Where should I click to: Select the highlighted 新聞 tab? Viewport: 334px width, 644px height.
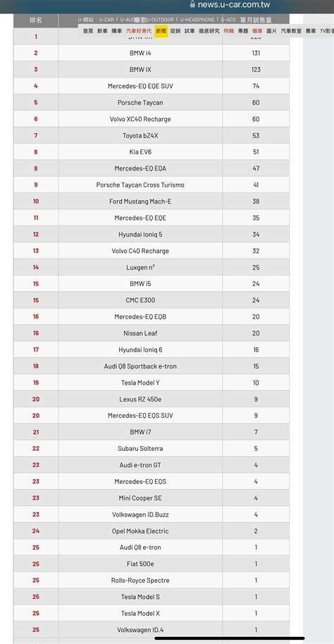tap(161, 31)
